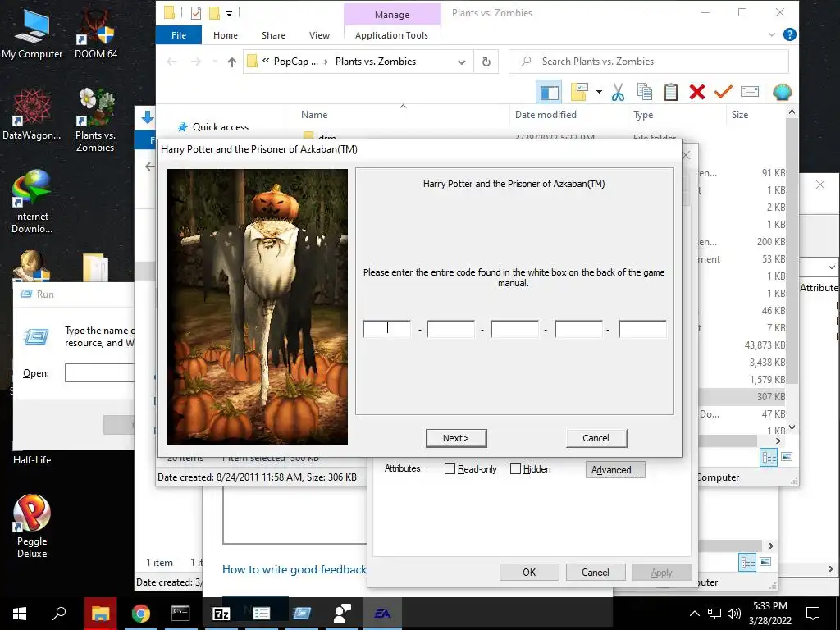The width and height of the screenshot is (840, 630).
Task: Click Google Chrome in the taskbar
Action: [141, 614]
